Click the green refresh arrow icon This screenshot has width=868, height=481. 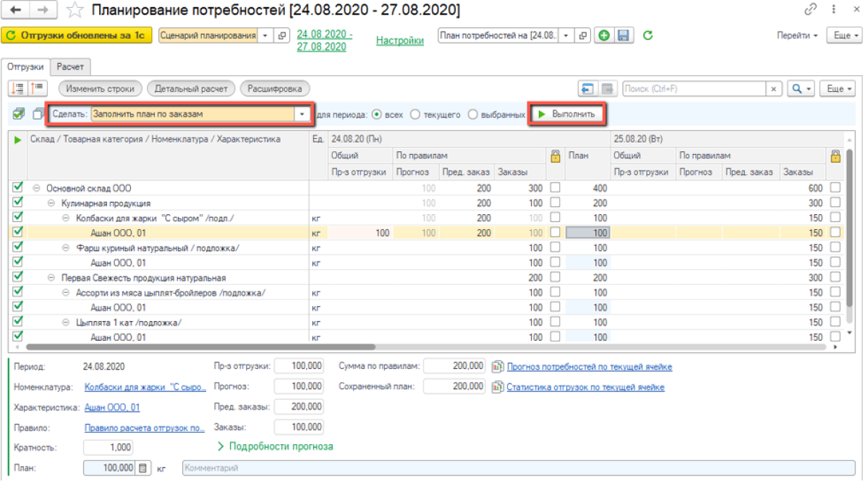point(648,35)
